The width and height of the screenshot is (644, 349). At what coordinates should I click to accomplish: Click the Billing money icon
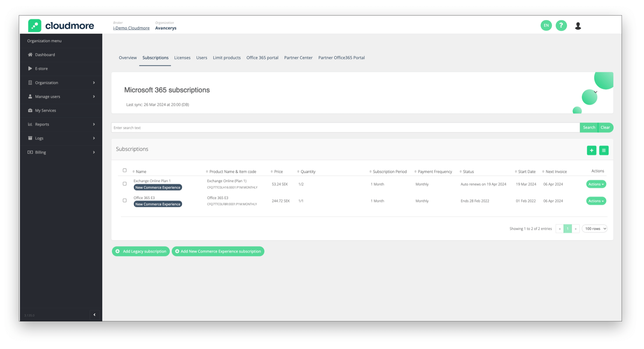click(x=30, y=152)
